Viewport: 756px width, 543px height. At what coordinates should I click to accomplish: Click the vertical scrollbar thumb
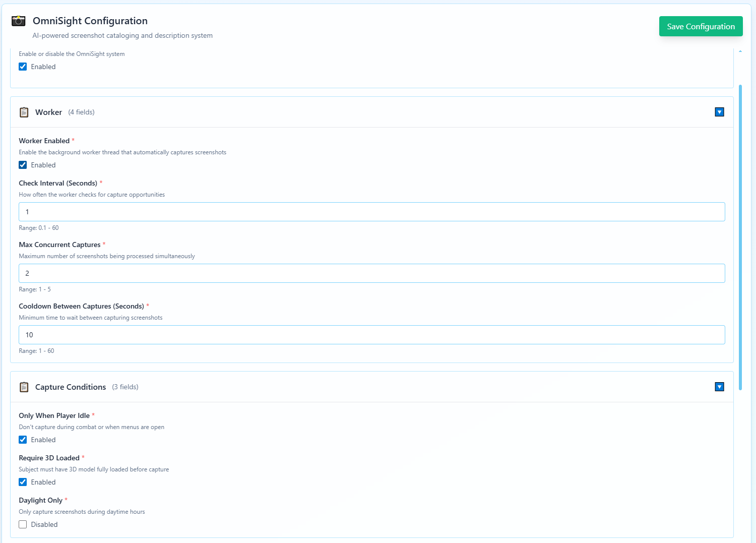tap(740, 237)
